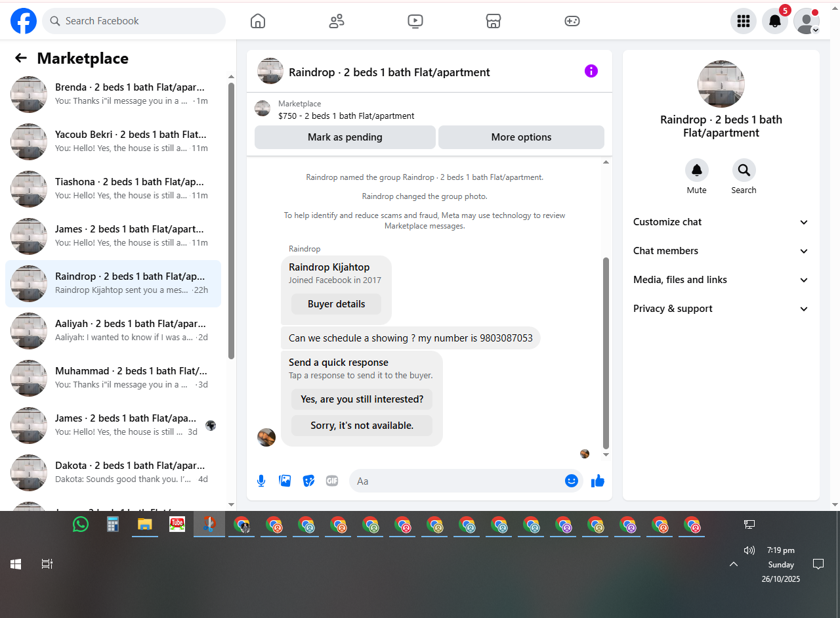Open Muhammad's conversation
The height and width of the screenshot is (618, 840).
(x=113, y=378)
